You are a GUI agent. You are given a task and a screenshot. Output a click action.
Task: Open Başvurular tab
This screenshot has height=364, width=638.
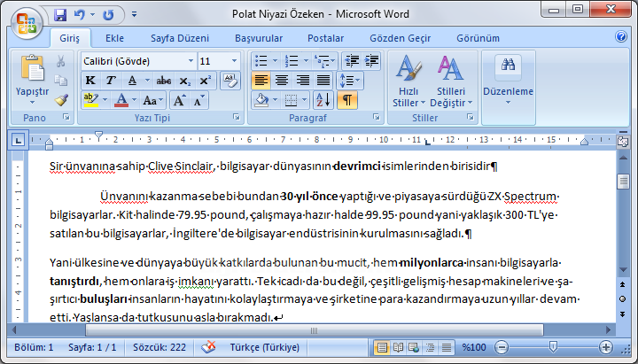pos(259,38)
